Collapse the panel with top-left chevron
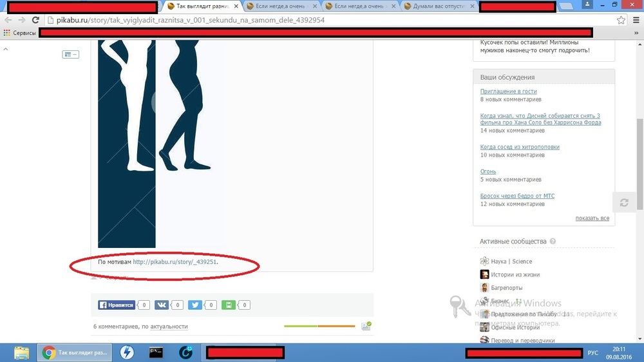Viewport: 644px width, 362px height. [6, 49]
